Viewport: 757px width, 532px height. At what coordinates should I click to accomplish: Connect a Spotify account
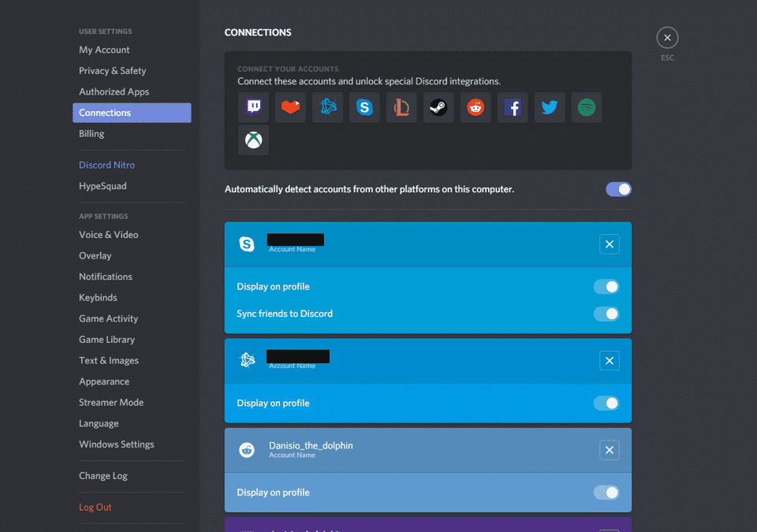587,107
